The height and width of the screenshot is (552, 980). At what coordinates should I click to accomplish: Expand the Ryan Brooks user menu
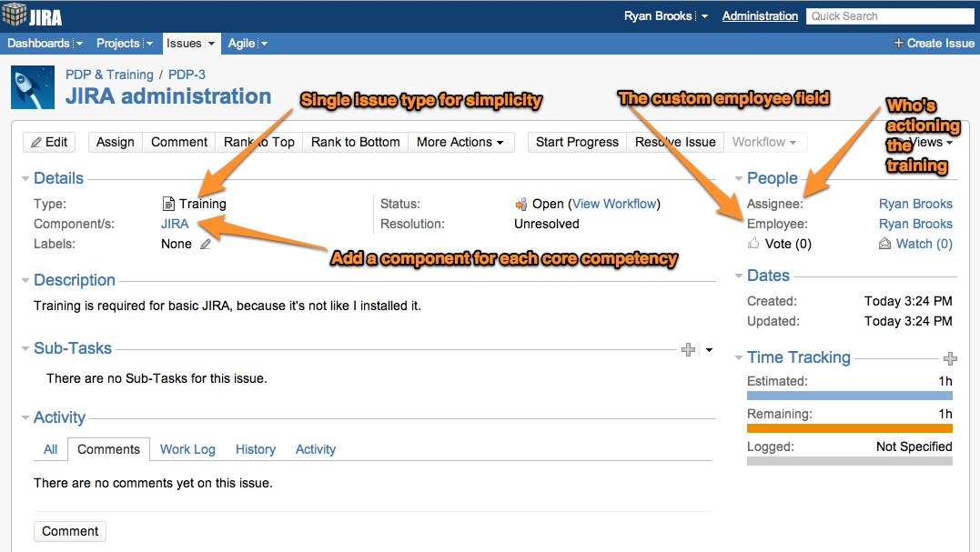(704, 16)
